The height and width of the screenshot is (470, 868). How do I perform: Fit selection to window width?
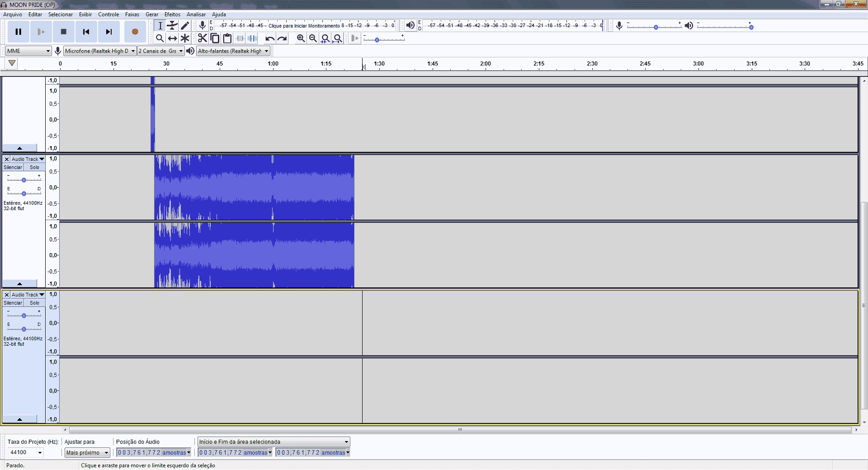325,38
